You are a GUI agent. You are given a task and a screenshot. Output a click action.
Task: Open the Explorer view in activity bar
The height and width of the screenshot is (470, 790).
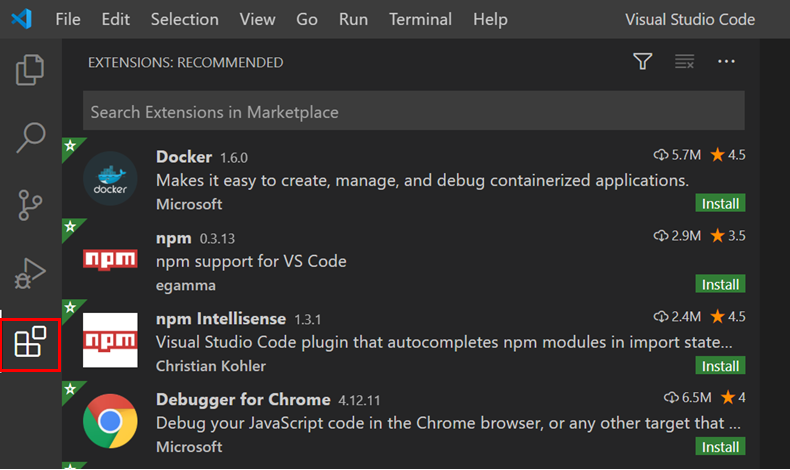(30, 70)
